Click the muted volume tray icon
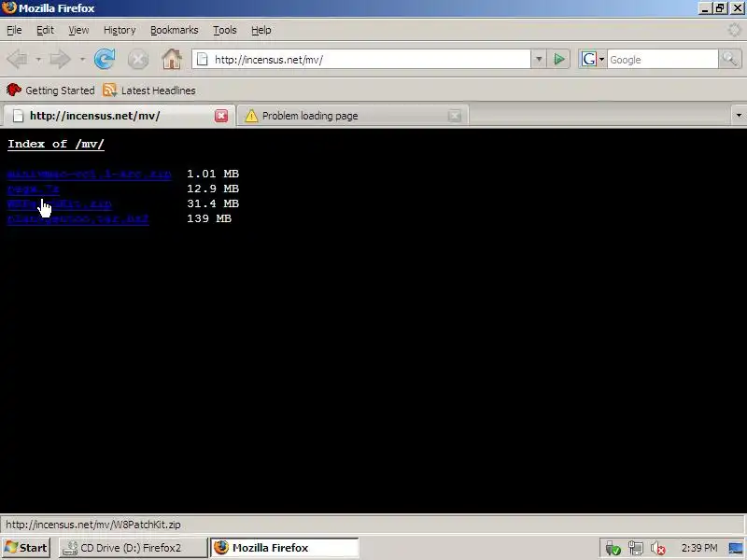 (658, 548)
